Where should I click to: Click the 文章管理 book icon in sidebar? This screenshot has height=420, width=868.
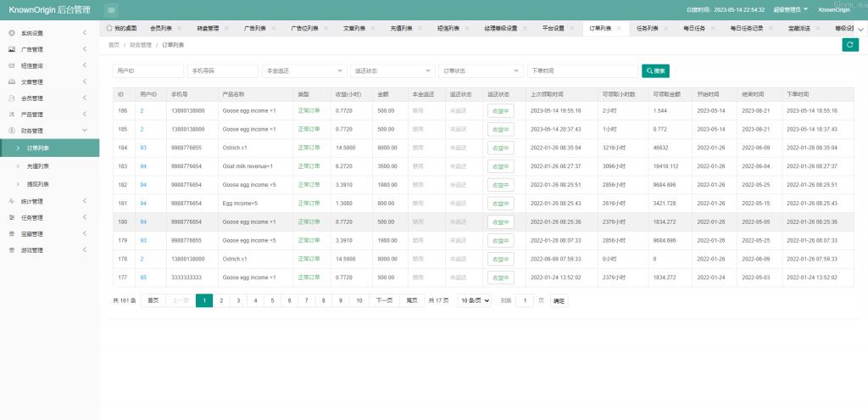coord(11,82)
